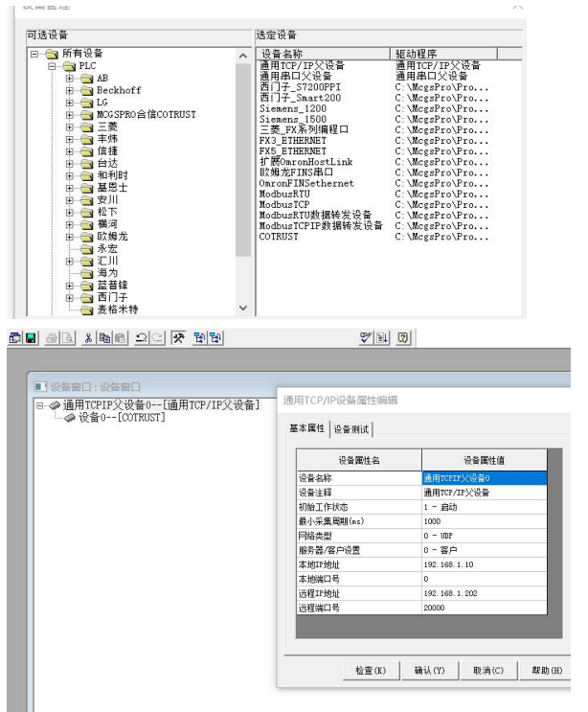Switch to the 设备测试 tab

coord(351,429)
